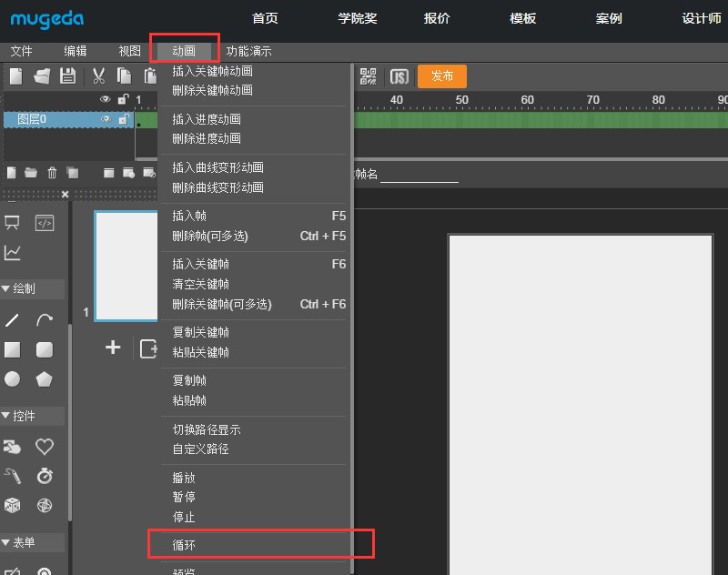Open the JS script editor icon
Screen dimensions: 728x575
tap(399, 78)
